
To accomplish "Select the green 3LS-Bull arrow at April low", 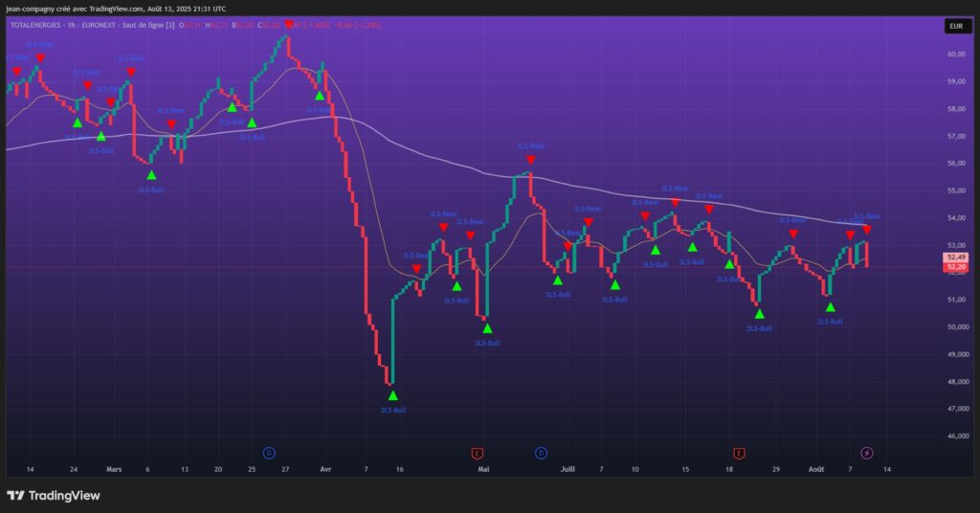I will pyautogui.click(x=392, y=395).
